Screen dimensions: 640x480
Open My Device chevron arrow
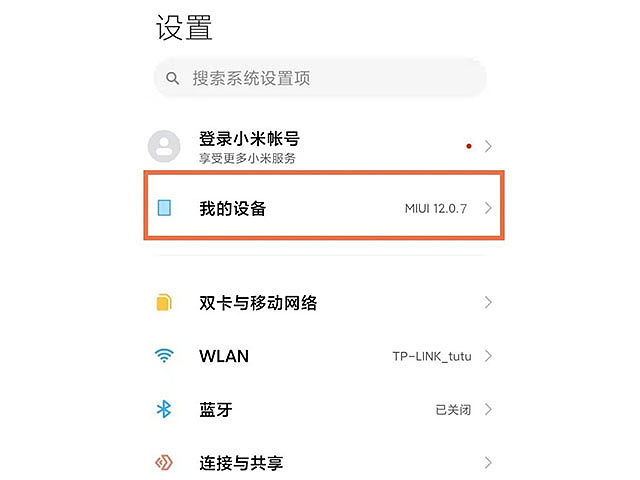tap(488, 208)
